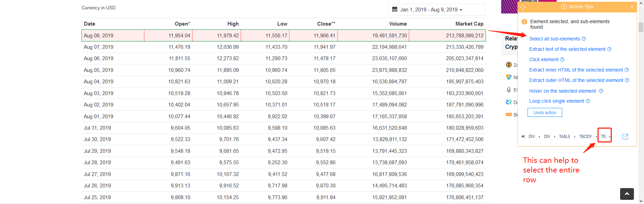Click the high value 10,167.32

(228, 174)
